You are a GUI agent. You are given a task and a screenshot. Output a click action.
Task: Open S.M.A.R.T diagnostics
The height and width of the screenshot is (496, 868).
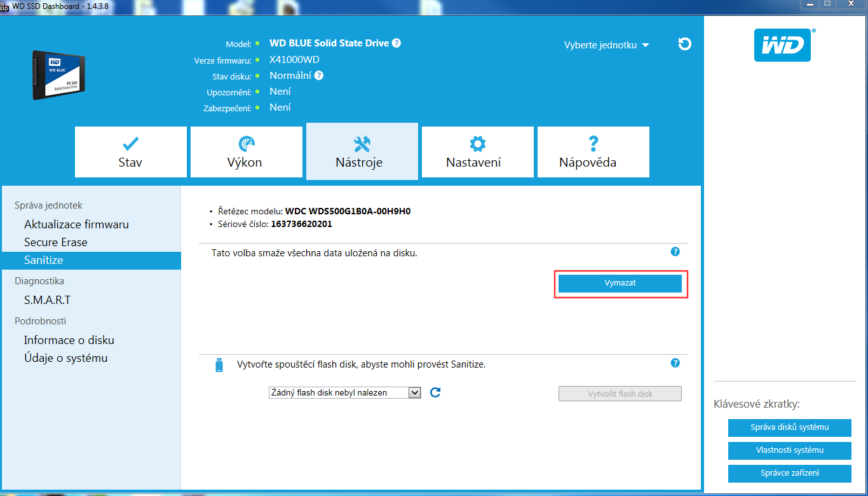(x=47, y=300)
